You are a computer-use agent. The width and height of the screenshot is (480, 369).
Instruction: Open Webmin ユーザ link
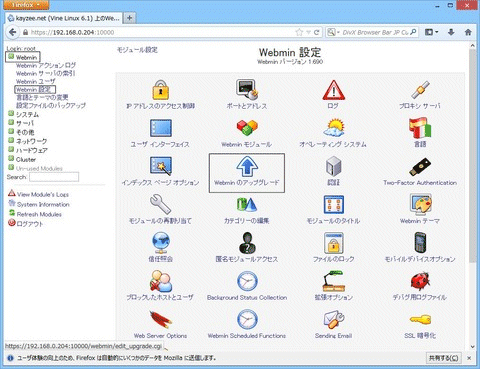coord(36,81)
